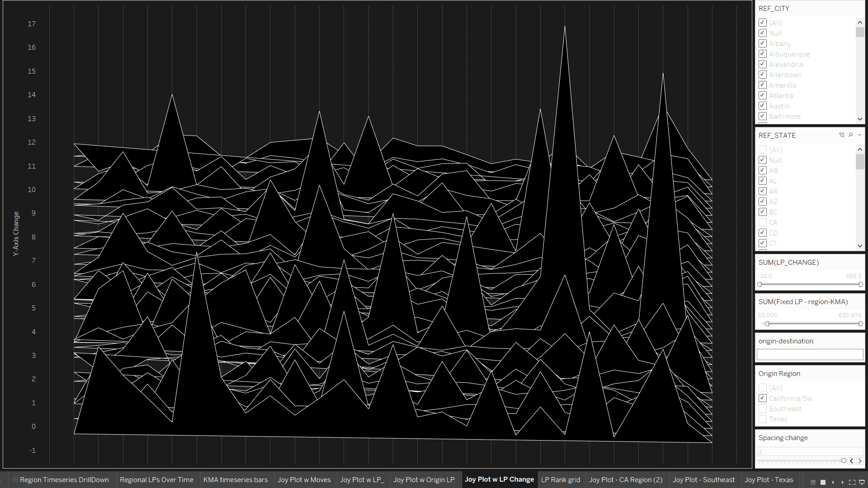868x488 pixels.
Task: Increase Spacing change with right arrow
Action: 860,461
